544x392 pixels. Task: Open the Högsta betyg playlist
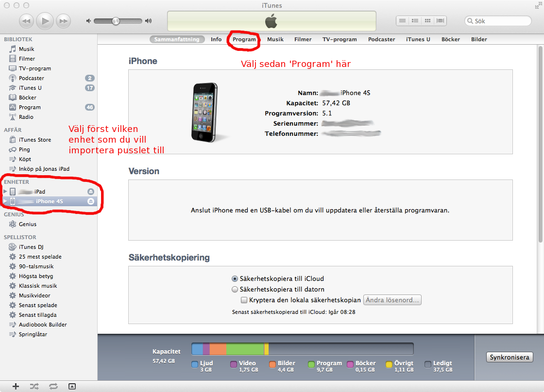(x=49, y=276)
